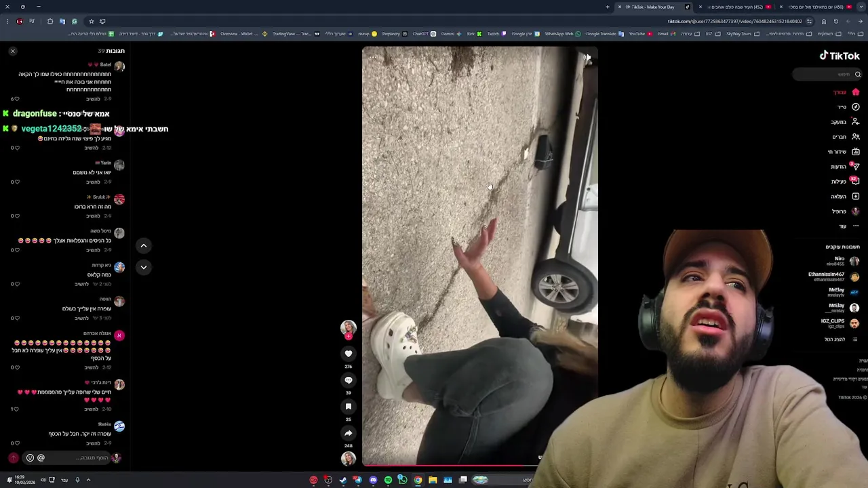Go to previous video with up chevron
868x488 pixels.
point(143,245)
